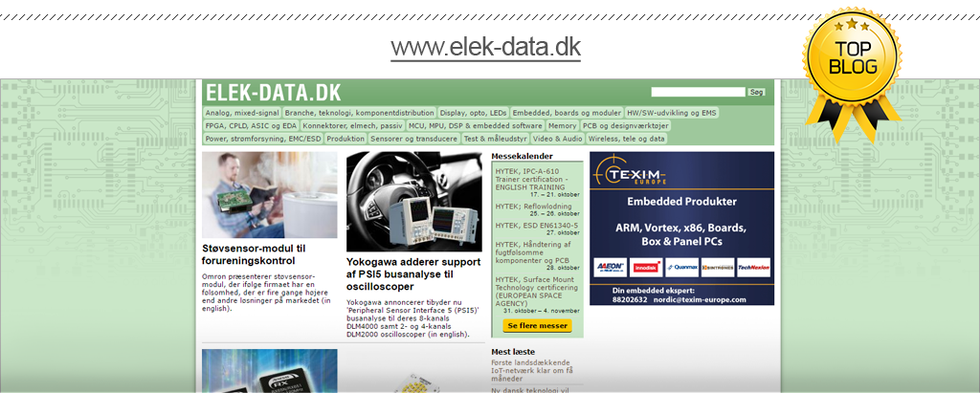This screenshot has height=393, width=980.
Task: Open the HYTEK Reflowlodning calendar entry
Action: (533, 206)
